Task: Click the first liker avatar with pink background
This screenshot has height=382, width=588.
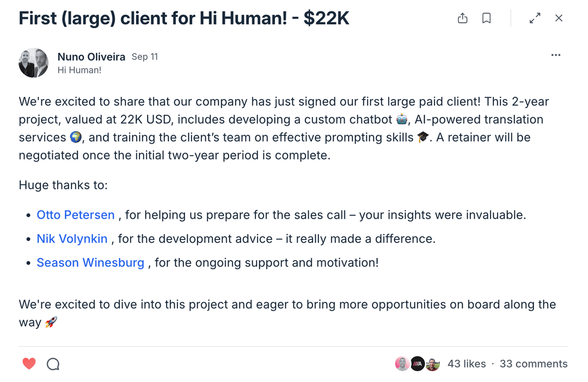Action: point(402,364)
